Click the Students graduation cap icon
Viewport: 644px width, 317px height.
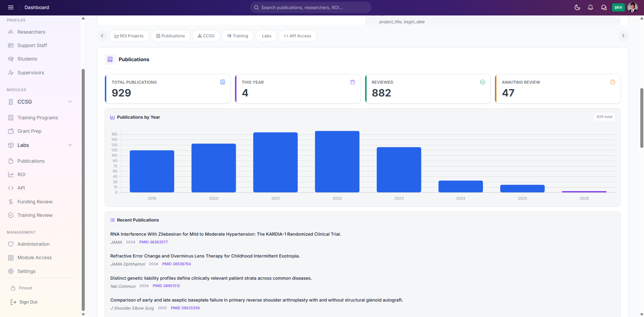pos(11,59)
